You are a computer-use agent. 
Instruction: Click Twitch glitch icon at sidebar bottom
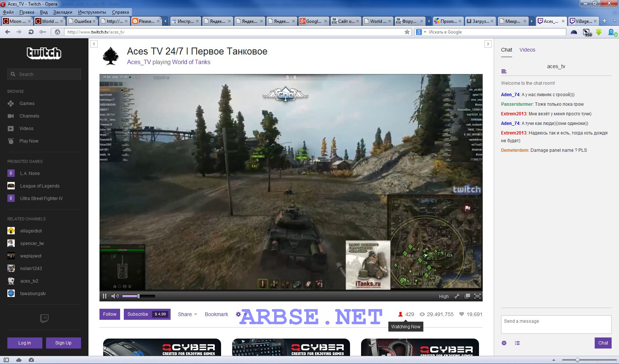click(44, 318)
